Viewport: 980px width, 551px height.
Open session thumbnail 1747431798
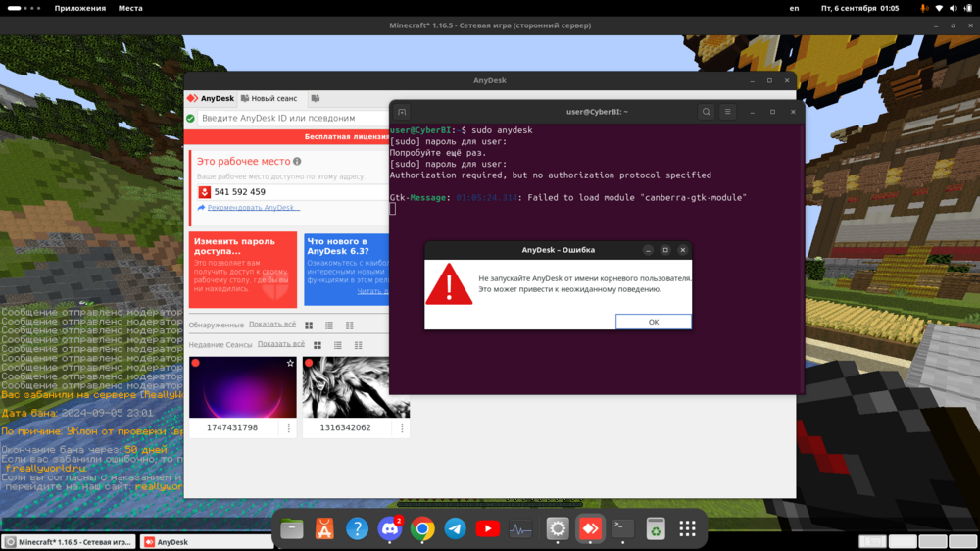tap(243, 387)
